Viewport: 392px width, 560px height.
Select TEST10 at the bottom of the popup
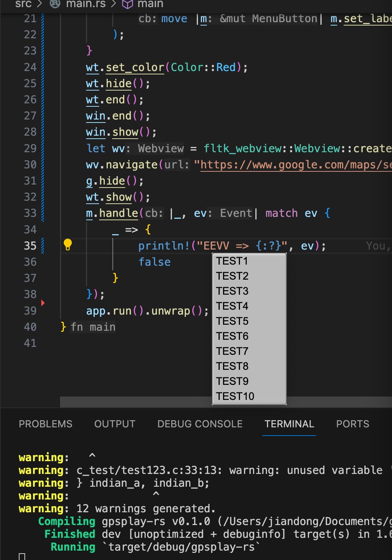coord(235,396)
